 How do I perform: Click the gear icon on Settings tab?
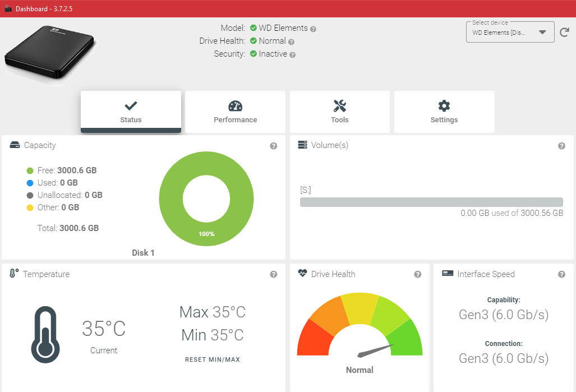[444, 106]
